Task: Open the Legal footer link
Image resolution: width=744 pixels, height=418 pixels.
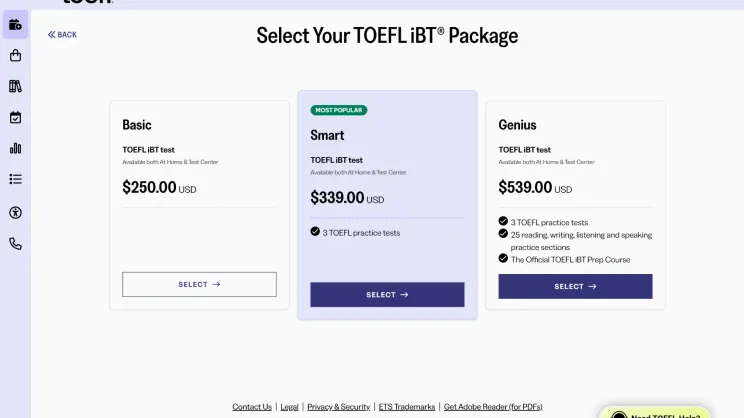Action: pyautogui.click(x=289, y=407)
